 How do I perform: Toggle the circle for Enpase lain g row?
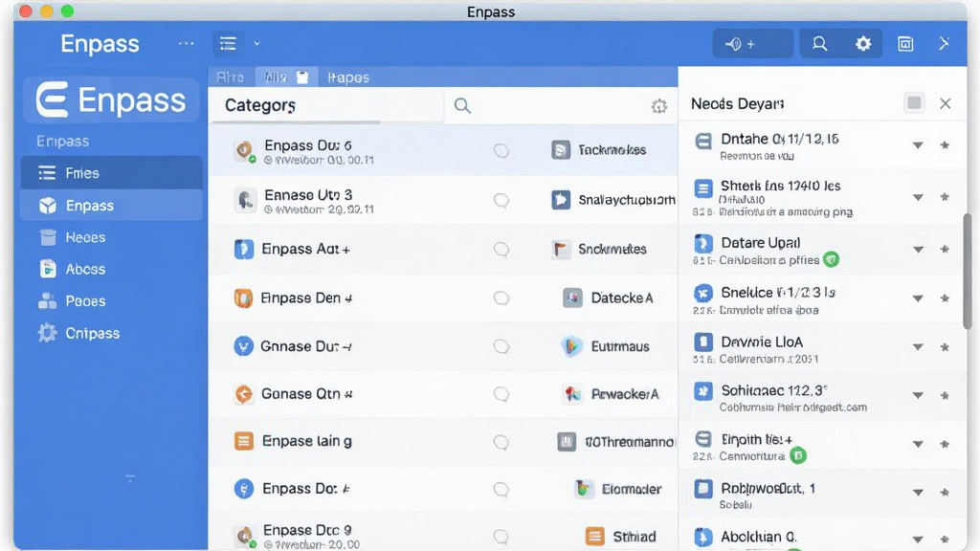click(501, 442)
